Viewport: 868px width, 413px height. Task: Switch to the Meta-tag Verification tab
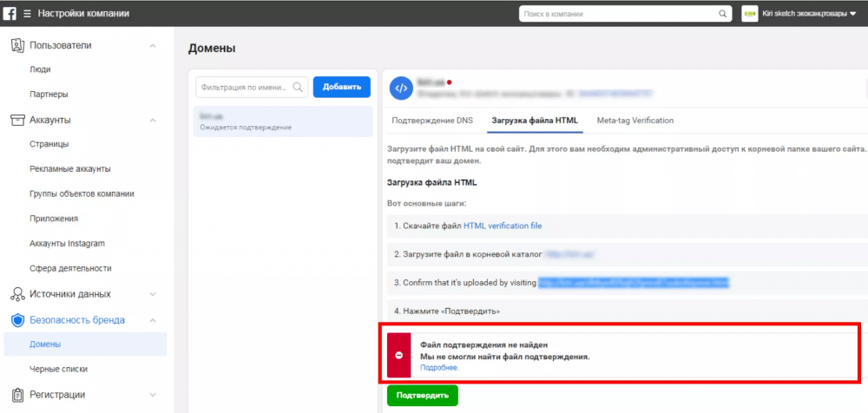[x=635, y=121]
